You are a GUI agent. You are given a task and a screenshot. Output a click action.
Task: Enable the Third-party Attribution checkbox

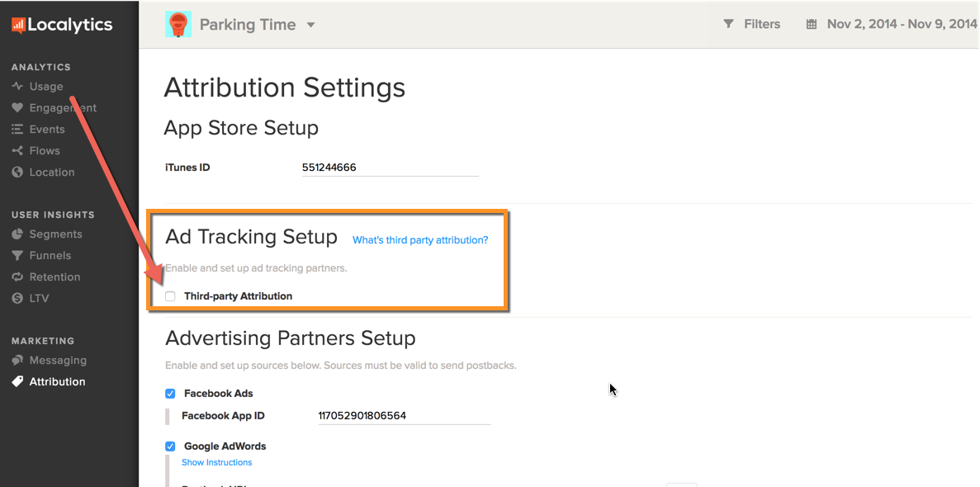[170, 296]
